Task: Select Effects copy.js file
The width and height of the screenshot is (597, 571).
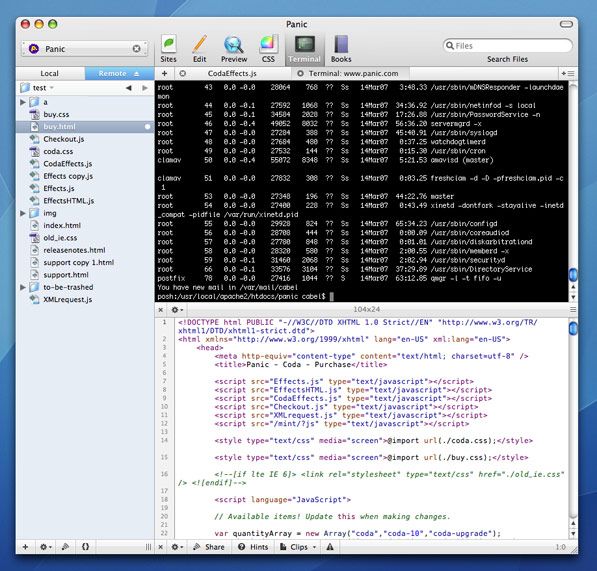Action: pos(85,176)
